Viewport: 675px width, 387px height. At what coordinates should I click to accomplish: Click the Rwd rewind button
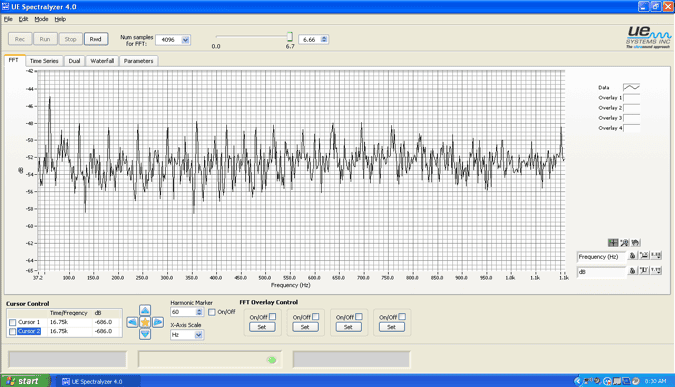coord(96,39)
